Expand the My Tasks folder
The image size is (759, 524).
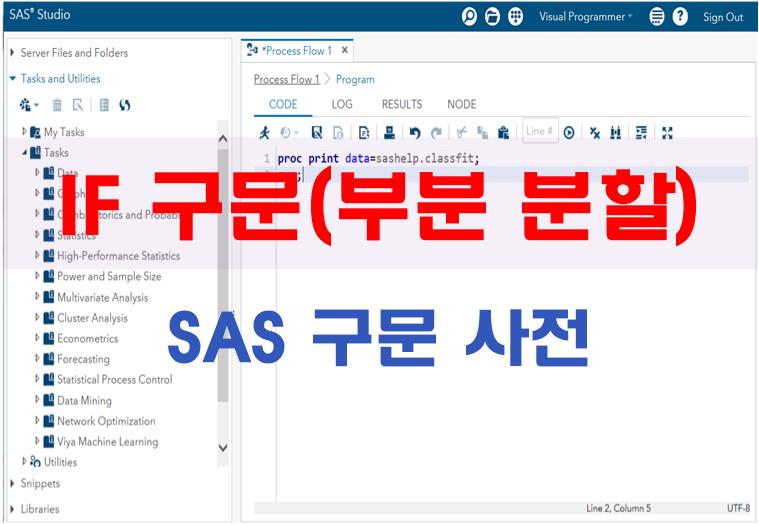[24, 131]
